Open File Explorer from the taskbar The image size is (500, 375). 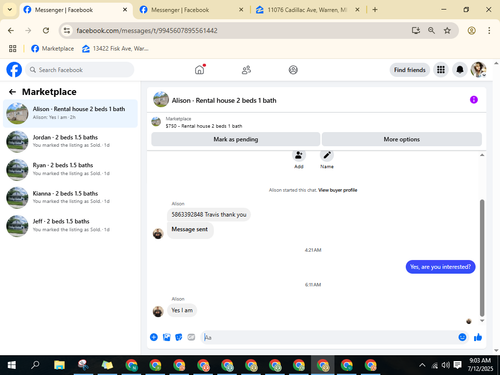[59, 365]
